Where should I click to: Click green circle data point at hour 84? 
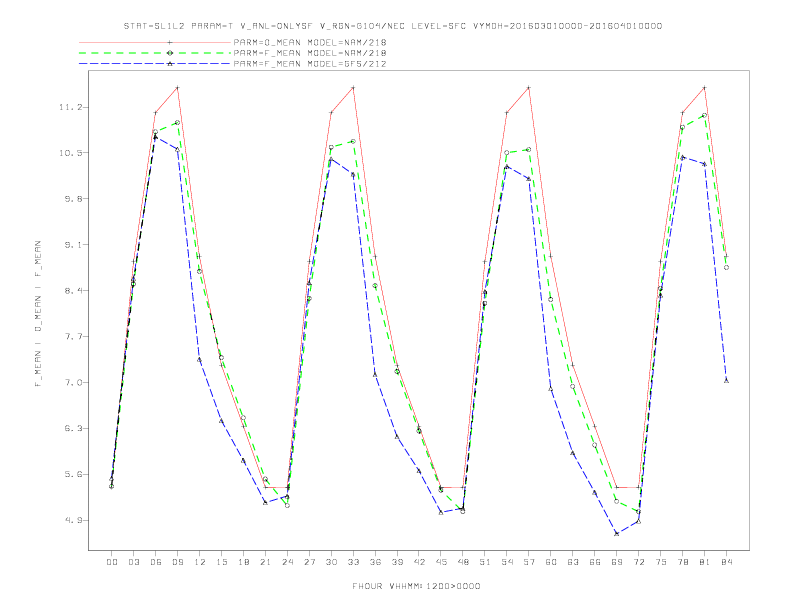(x=726, y=268)
